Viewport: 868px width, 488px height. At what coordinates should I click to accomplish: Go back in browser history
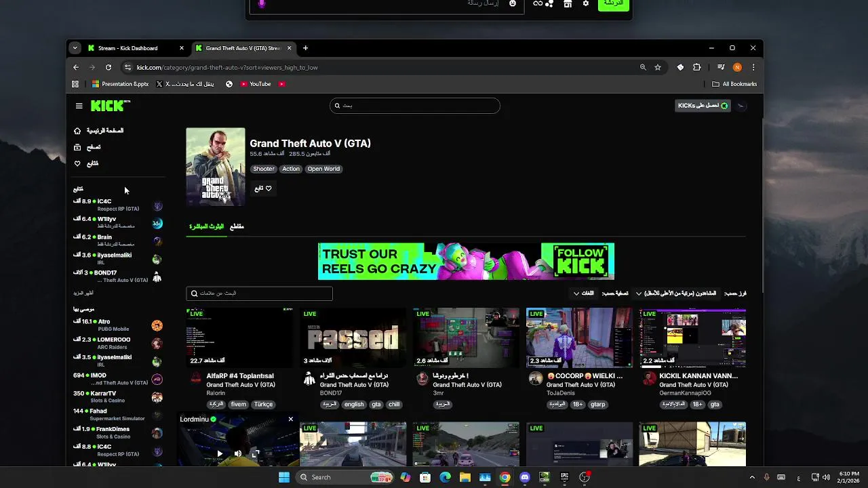[x=76, y=67]
